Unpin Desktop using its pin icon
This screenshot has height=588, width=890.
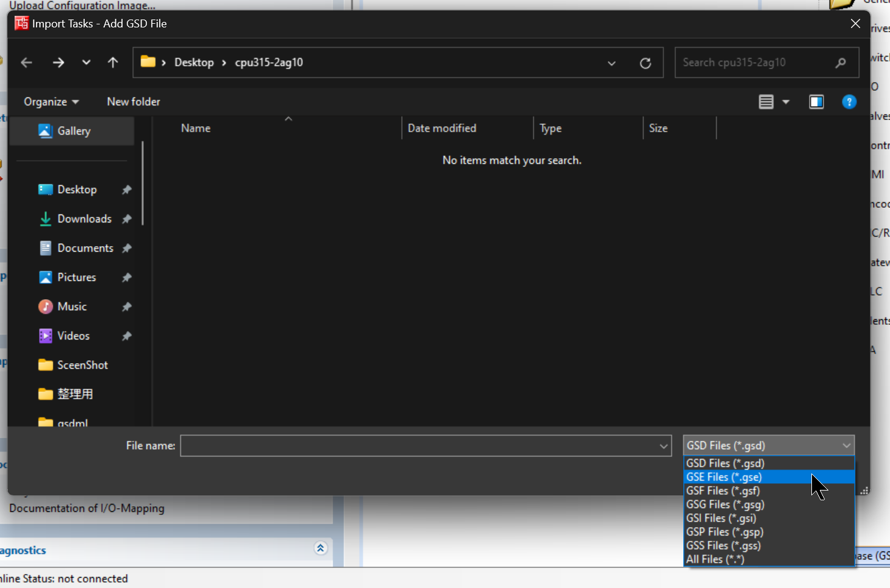127,190
